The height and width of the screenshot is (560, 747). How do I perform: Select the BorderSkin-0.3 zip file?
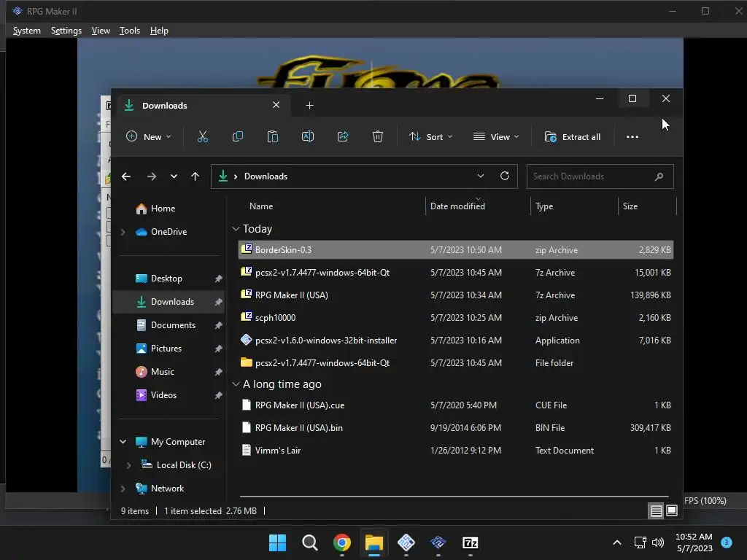pyautogui.click(x=456, y=250)
